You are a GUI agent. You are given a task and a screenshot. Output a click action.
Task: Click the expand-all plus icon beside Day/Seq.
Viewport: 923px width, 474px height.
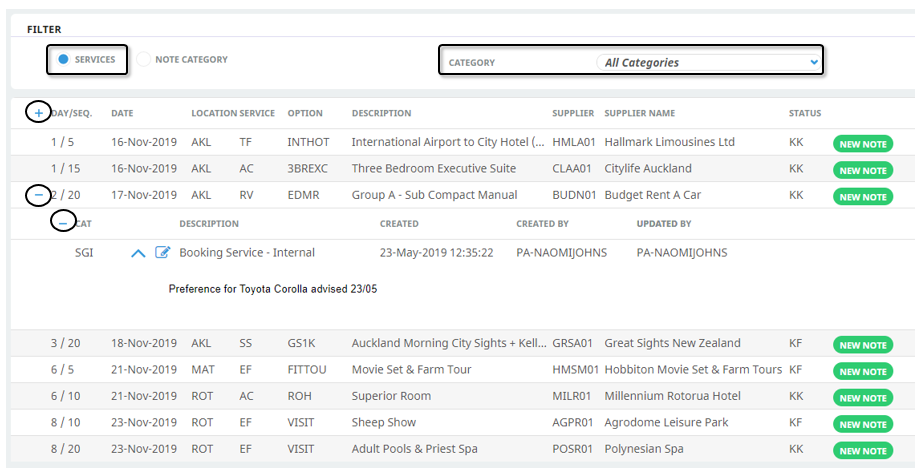[38, 113]
